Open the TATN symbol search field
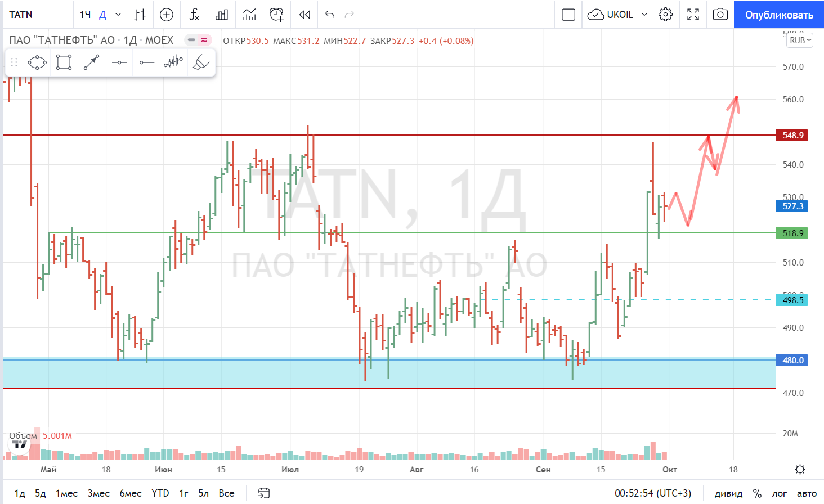The height and width of the screenshot is (504, 824). tap(21, 15)
